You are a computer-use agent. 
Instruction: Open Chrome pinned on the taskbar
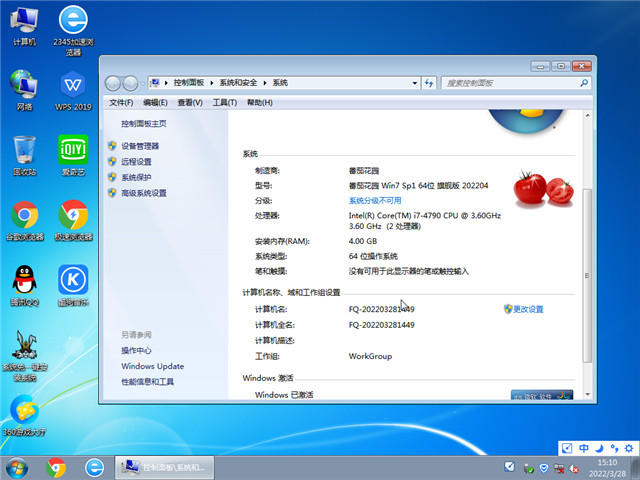pyautogui.click(x=56, y=468)
